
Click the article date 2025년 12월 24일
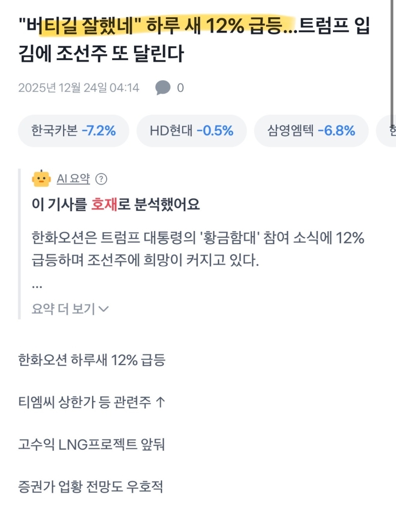(78, 88)
